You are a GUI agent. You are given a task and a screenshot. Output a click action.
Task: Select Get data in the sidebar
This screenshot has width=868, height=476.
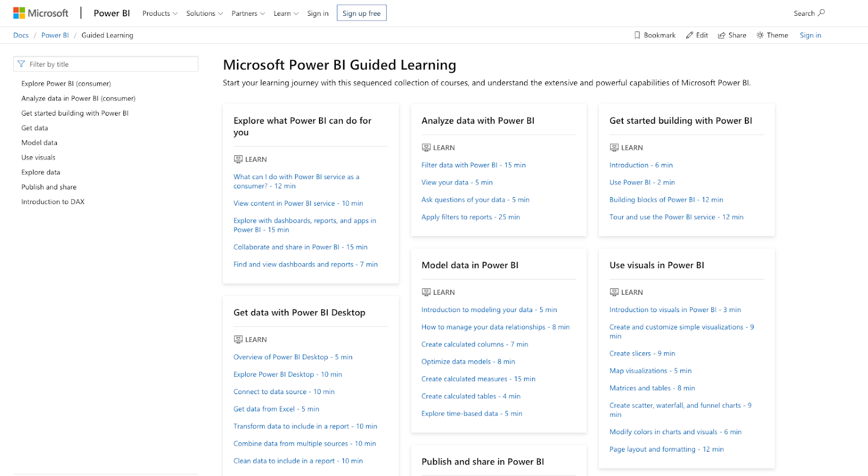tap(35, 128)
